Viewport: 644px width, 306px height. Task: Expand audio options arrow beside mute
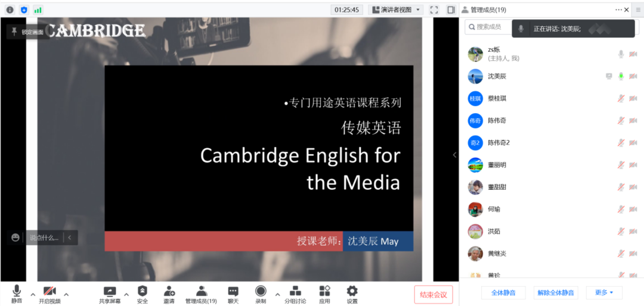click(x=33, y=294)
